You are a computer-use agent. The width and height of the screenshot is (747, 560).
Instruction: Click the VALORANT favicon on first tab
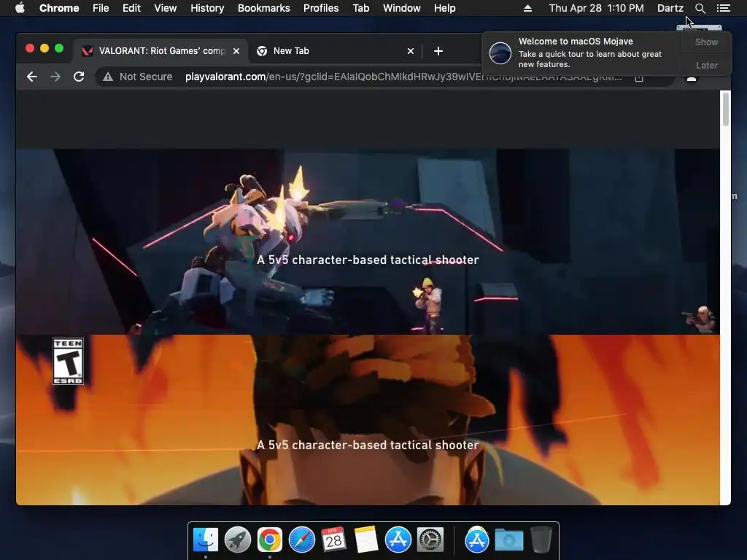click(88, 51)
